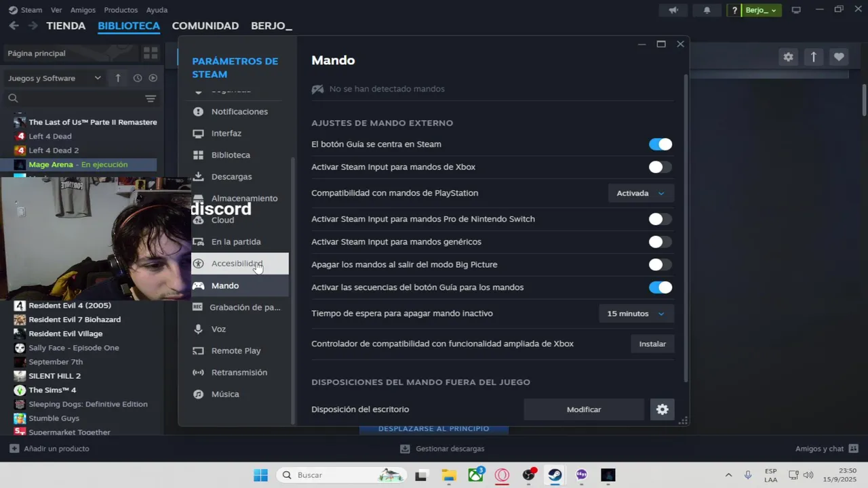Screen dimensions: 868x488
Task: Select Sleeping Dogs: Definitive Edition
Action: pyautogui.click(x=88, y=404)
